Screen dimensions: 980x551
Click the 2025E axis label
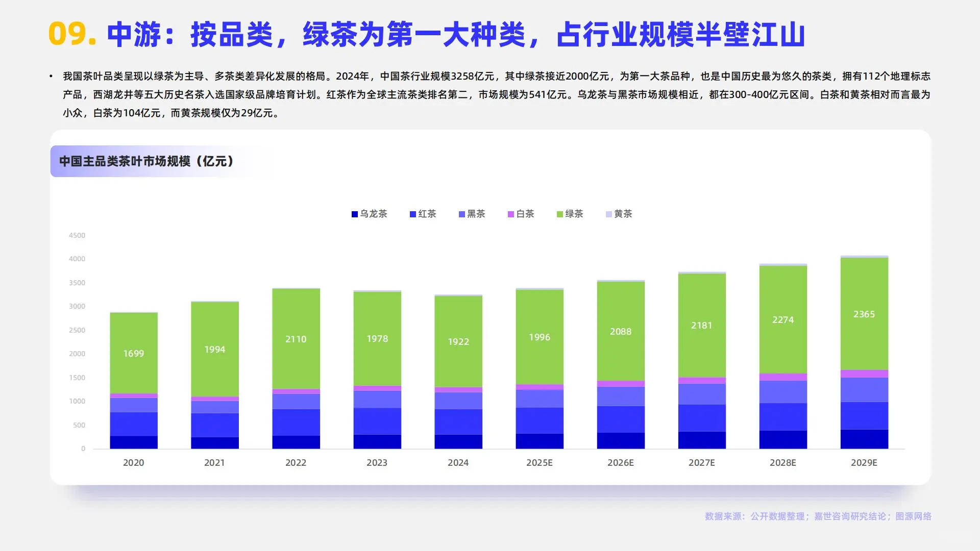(539, 462)
